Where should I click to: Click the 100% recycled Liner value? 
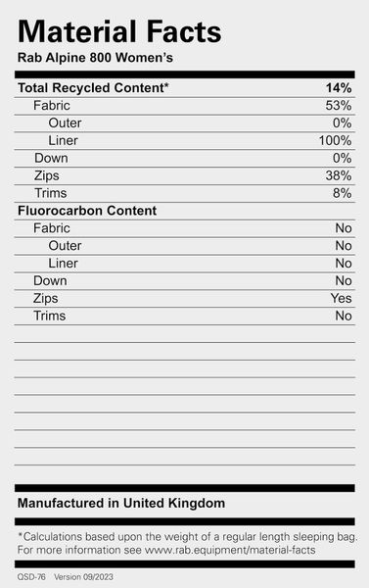pos(336,140)
